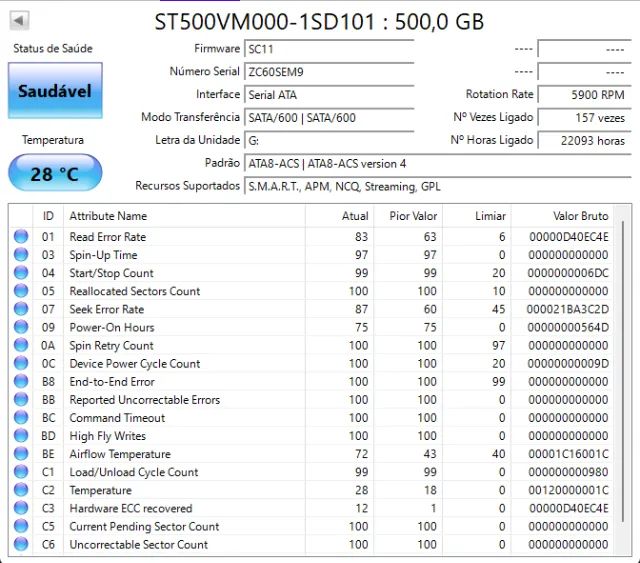Click the status icon for Spin-Up Time
Image resolution: width=640 pixels, height=563 pixels.
[21, 254]
